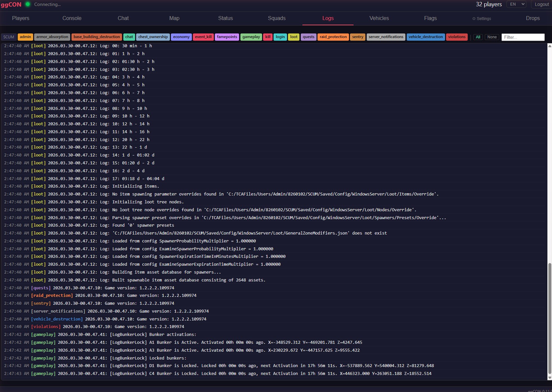Click the 'Log: 00: 30 min - 1 h' line
Viewport: 552px width, 392px height.
(274, 46)
